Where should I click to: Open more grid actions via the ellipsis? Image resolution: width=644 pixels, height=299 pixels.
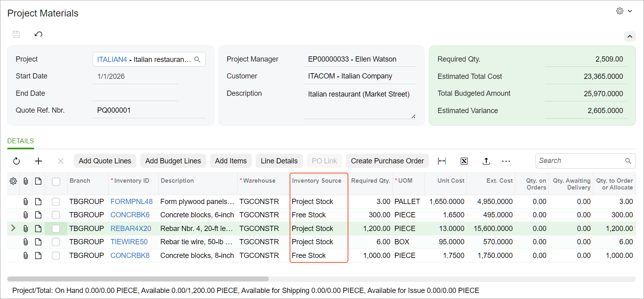coord(506,161)
